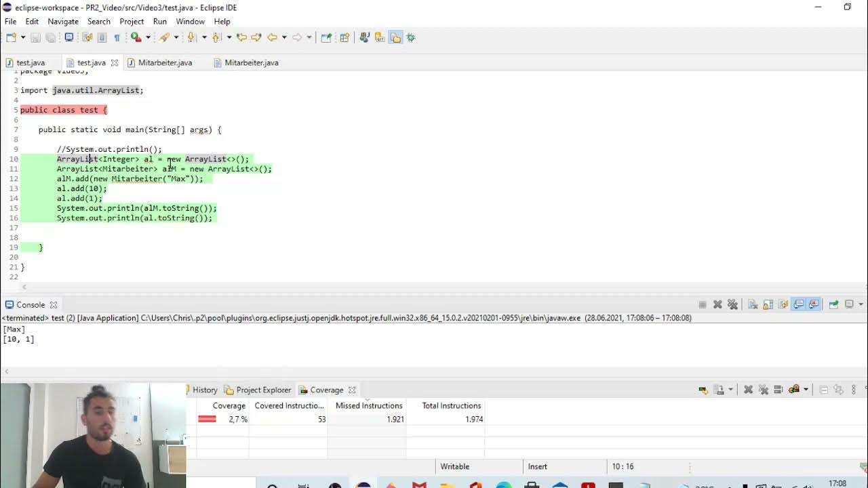This screenshot has height=488, width=868.
Task: Toggle Word Wrap in Console toolbar
Action: coord(783,305)
